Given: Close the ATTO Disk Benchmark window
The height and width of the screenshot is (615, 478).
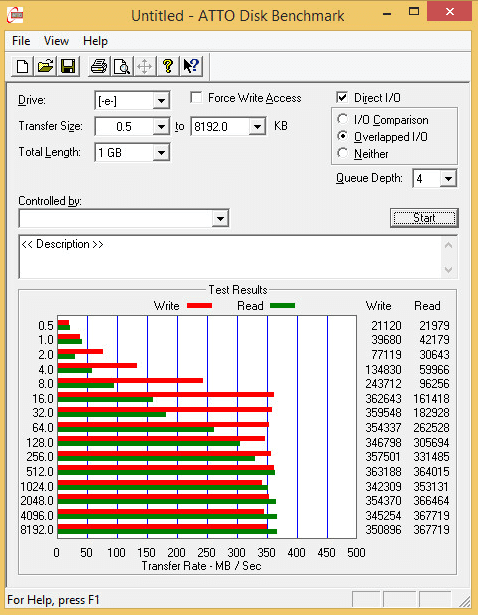Looking at the screenshot, I should pyautogui.click(x=450, y=12).
